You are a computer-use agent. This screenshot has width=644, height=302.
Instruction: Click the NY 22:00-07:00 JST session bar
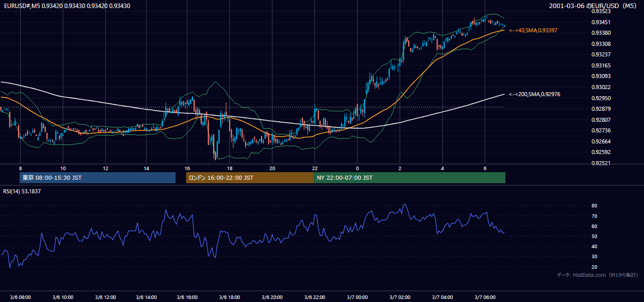(x=410, y=178)
